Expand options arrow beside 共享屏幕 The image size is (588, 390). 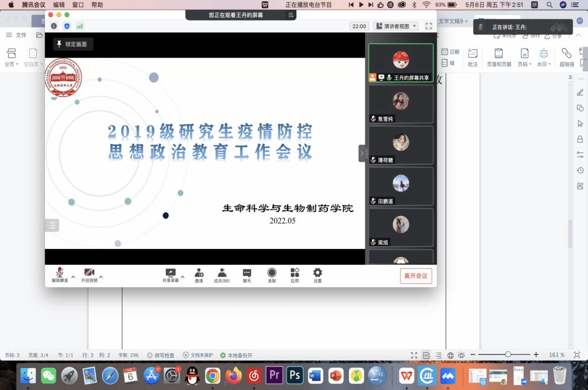(x=183, y=277)
